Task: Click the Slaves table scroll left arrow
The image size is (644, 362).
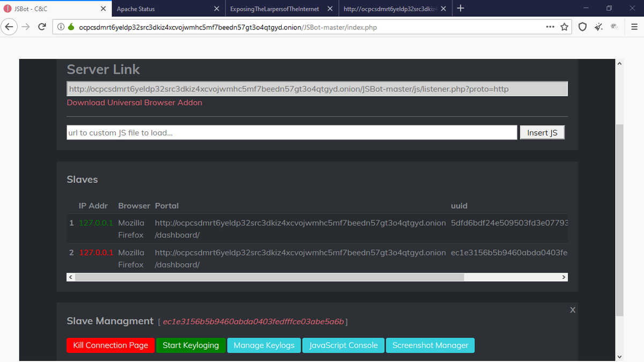Action: tap(71, 277)
